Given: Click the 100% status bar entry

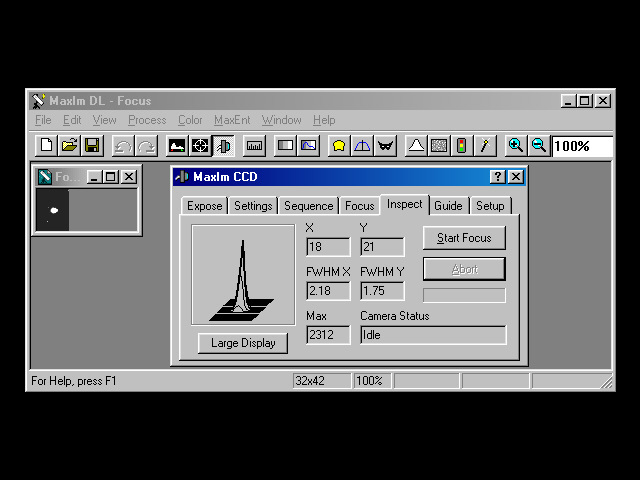Looking at the screenshot, I should pos(372,381).
